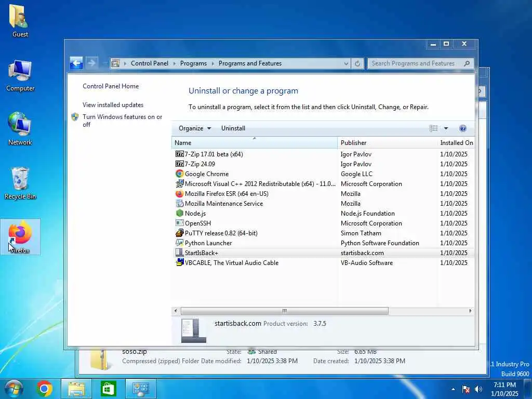Click the OpenSSH program icon

coord(179,223)
